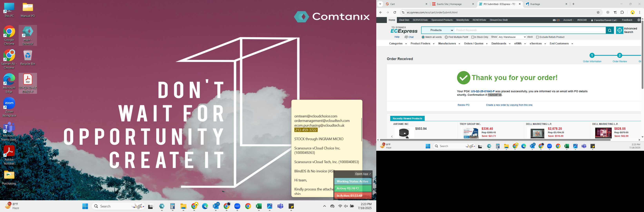The height and width of the screenshot is (212, 644).
Task: Expand the Dashboards menu
Action: (x=501, y=44)
